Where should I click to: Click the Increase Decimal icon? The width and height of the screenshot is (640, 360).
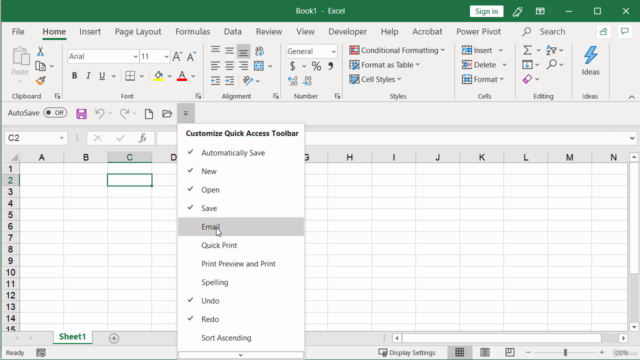click(x=293, y=81)
